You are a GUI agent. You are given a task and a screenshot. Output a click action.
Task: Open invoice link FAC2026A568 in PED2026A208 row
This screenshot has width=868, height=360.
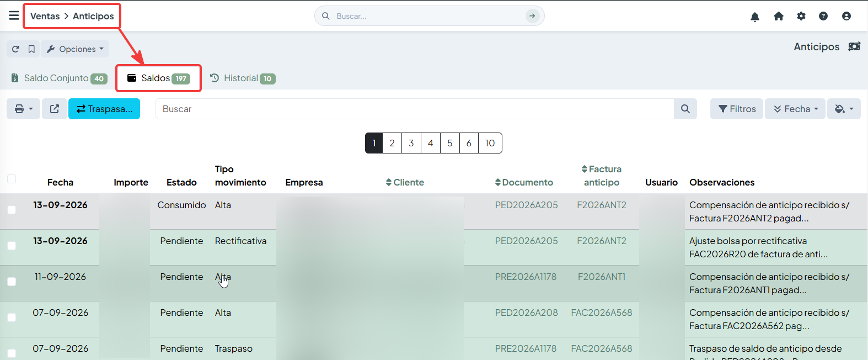[x=602, y=313]
